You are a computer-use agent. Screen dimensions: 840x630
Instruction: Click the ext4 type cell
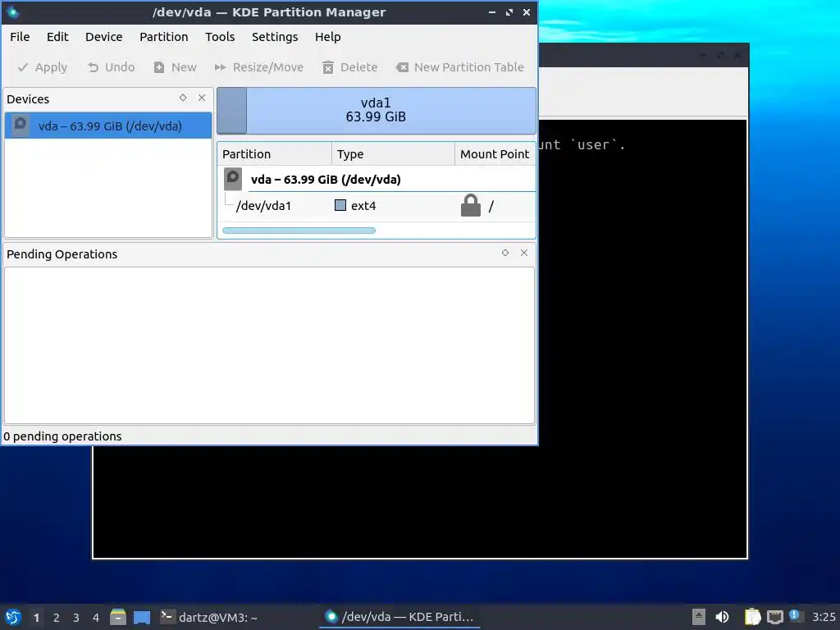coord(393,206)
